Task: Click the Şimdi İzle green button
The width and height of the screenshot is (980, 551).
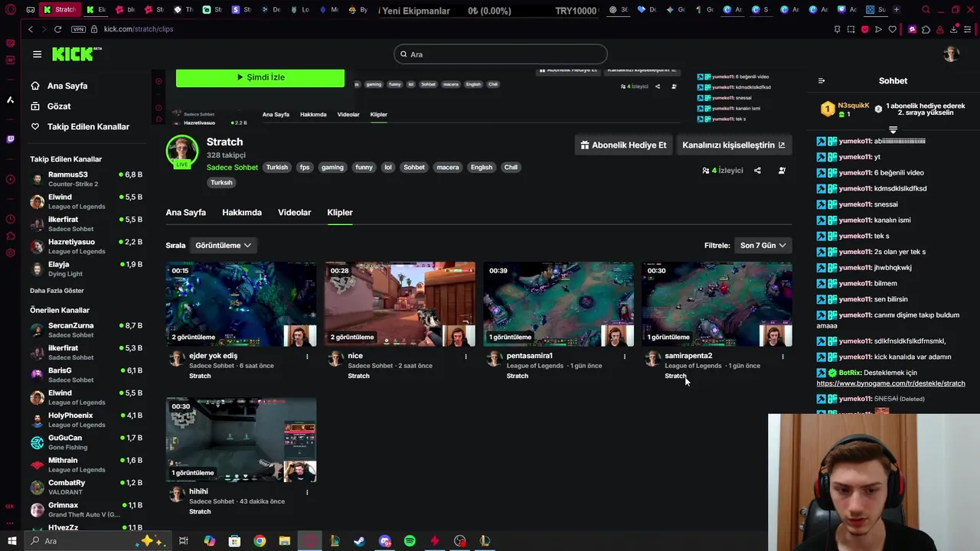Action: point(260,77)
